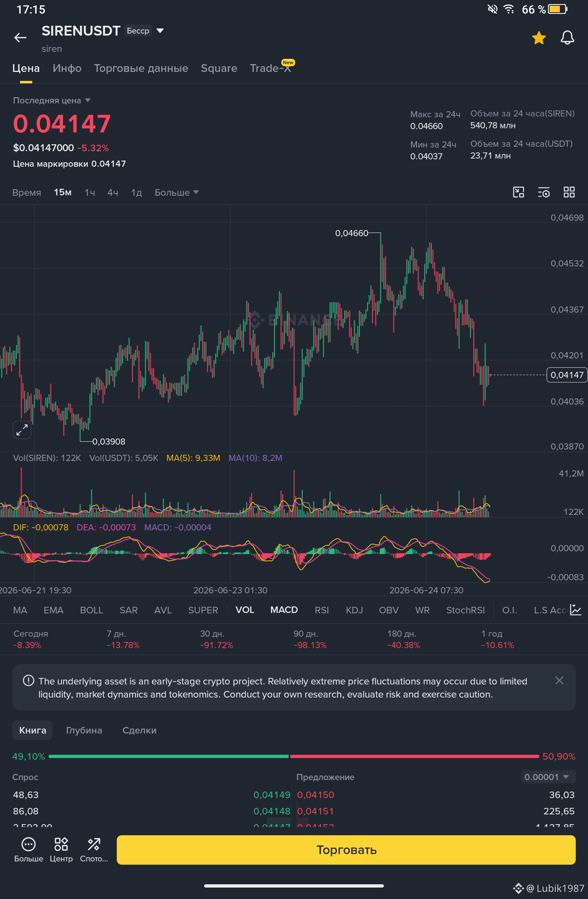This screenshot has width=588, height=899.
Task: Open the Центр icon
Action: tap(61, 850)
